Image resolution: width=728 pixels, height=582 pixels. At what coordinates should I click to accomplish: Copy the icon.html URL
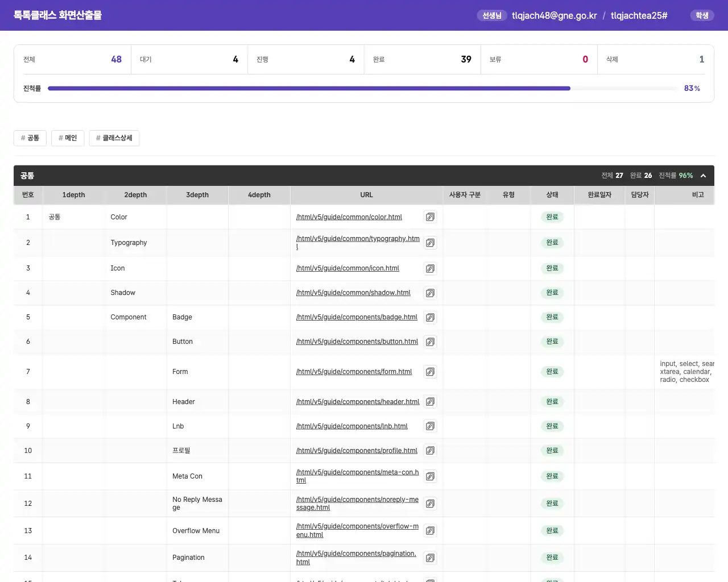tap(431, 268)
